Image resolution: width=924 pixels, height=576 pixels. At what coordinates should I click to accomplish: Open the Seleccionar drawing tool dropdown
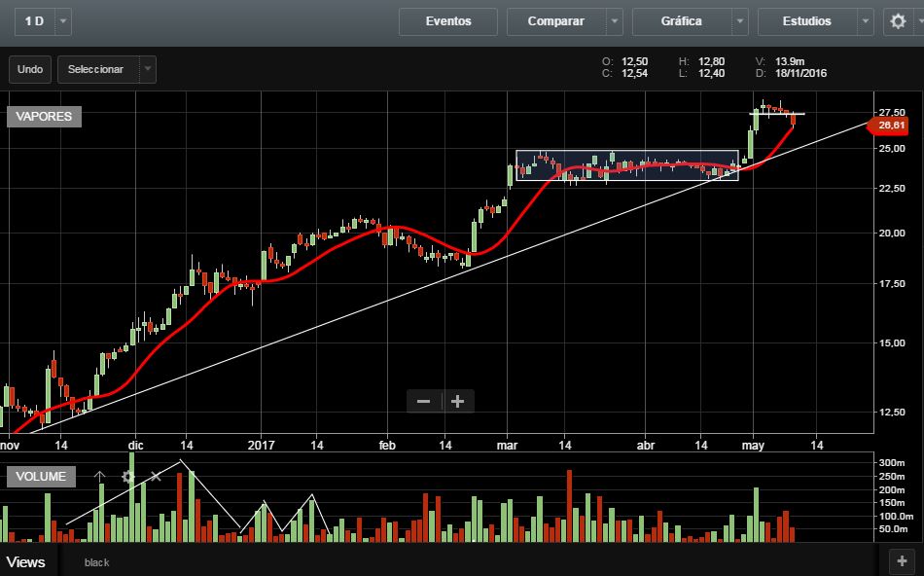(147, 69)
